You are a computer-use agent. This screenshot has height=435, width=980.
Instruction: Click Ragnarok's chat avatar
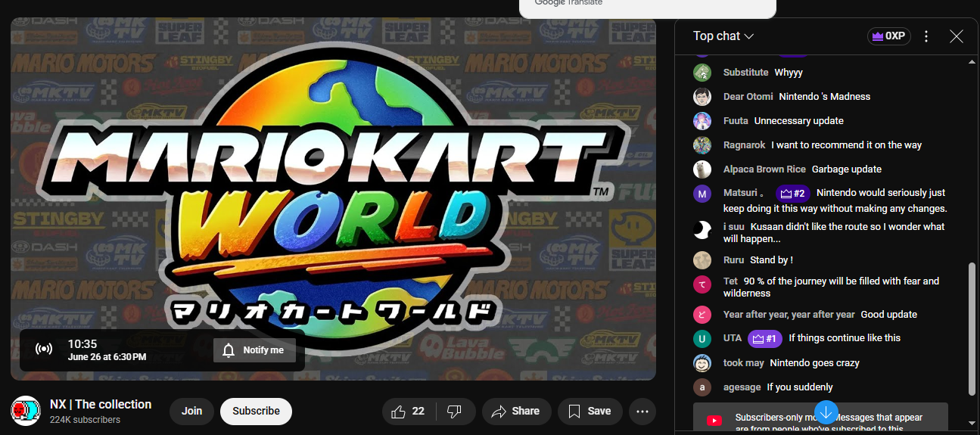point(702,145)
